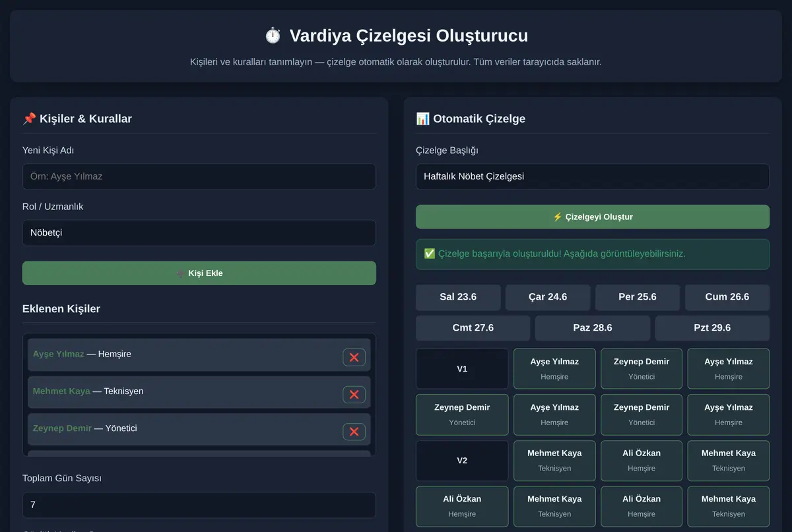Remove Mehmet Kaya using the X icon
The image size is (792, 532).
[354, 394]
